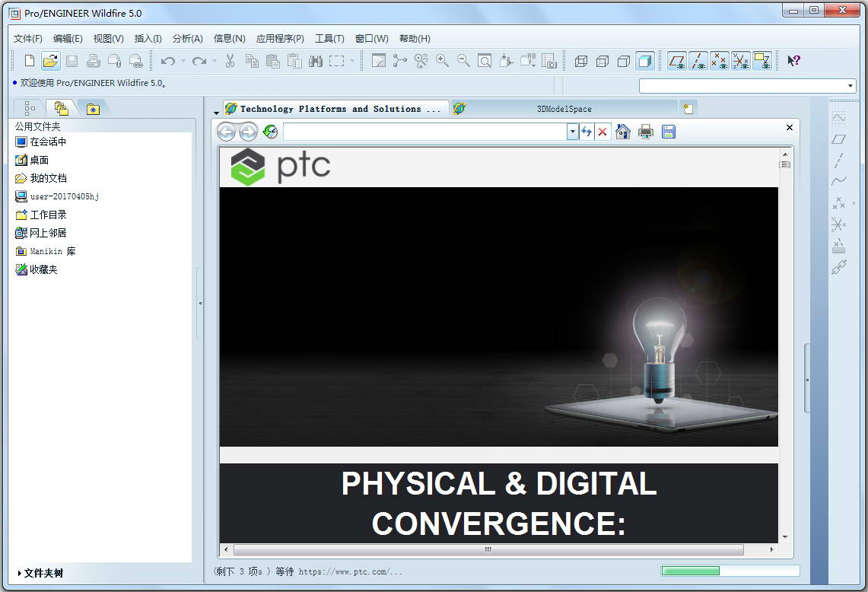Screen dimensions: 868x592
Task: Click the Save diskette icon in main toolbar
Action: 72,61
